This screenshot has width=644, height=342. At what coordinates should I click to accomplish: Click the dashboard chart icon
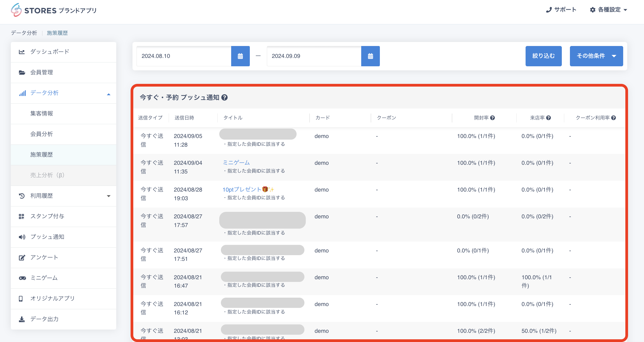coord(22,52)
